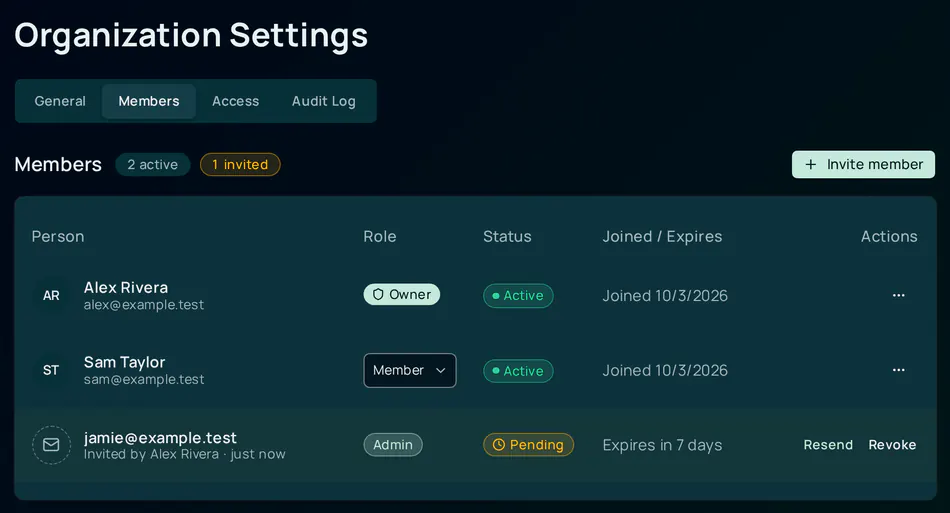
Task: Click the sam@example.test email
Action: click(144, 380)
